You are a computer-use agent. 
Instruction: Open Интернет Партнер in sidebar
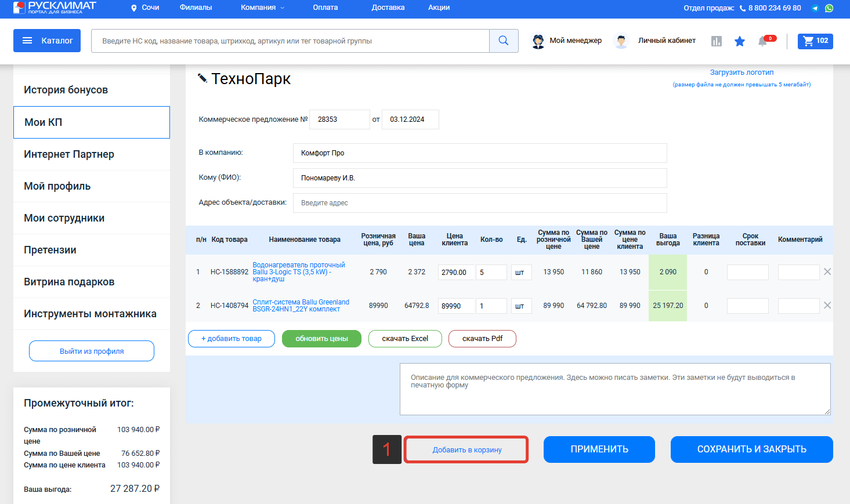coord(92,154)
